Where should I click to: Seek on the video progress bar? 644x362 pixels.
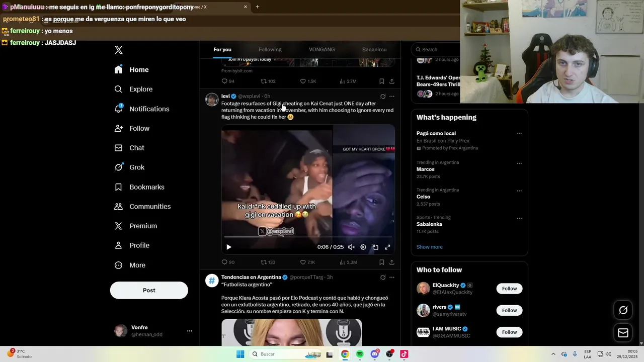tap(308, 237)
